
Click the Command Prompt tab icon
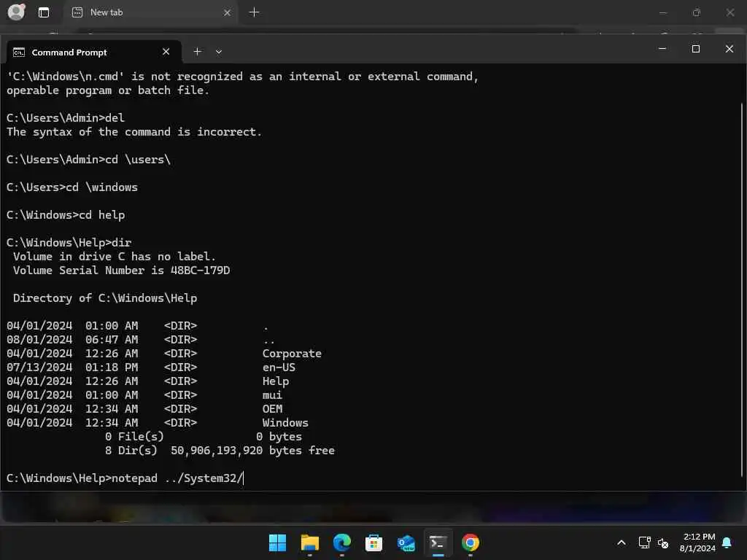click(x=19, y=52)
